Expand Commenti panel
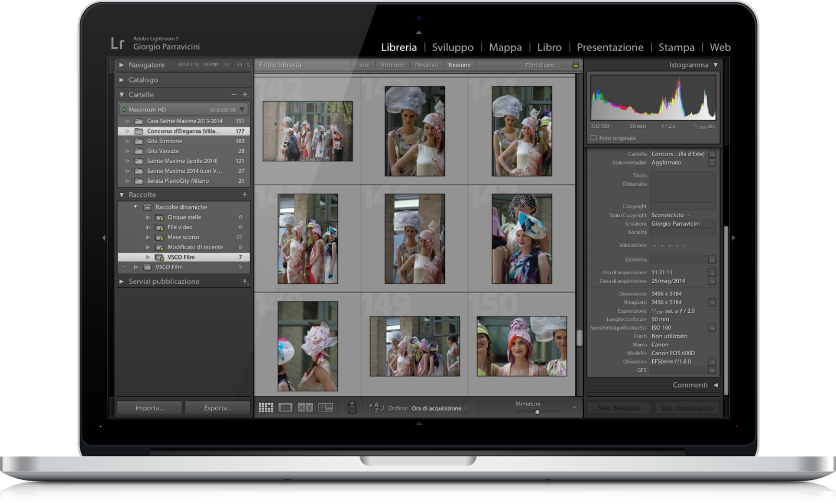Image resolution: width=836 pixels, height=504 pixels. [x=715, y=385]
